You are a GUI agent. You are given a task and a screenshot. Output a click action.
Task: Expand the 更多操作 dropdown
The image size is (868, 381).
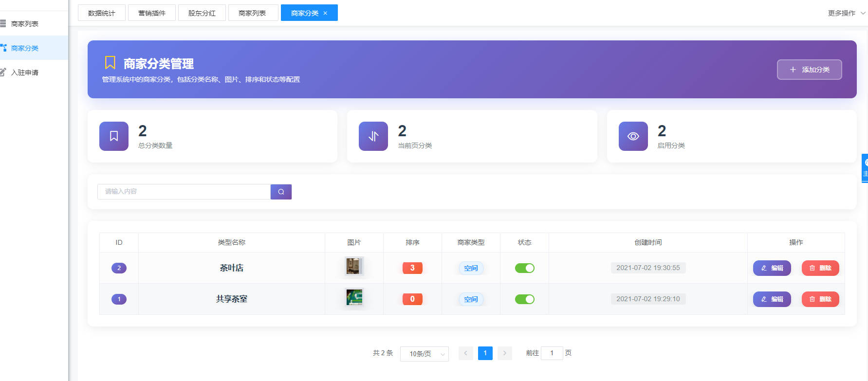tap(846, 13)
